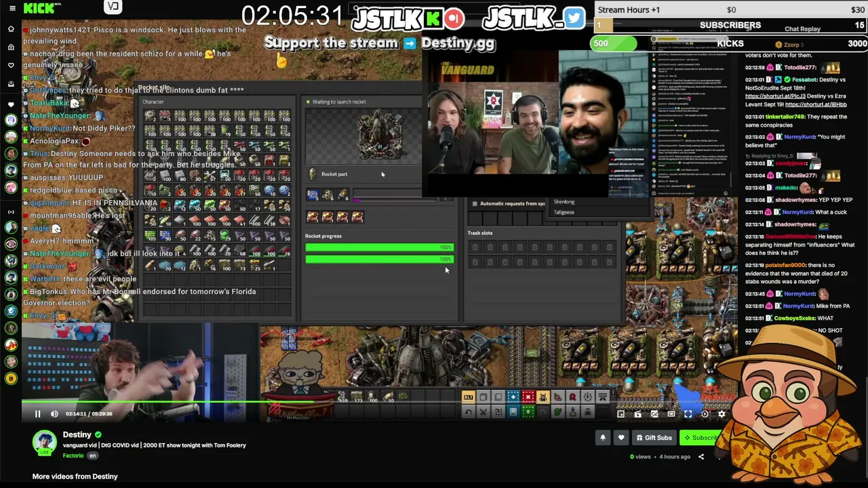
Task: Click 'Waiting to launch rocket' status text
Action: tap(339, 102)
